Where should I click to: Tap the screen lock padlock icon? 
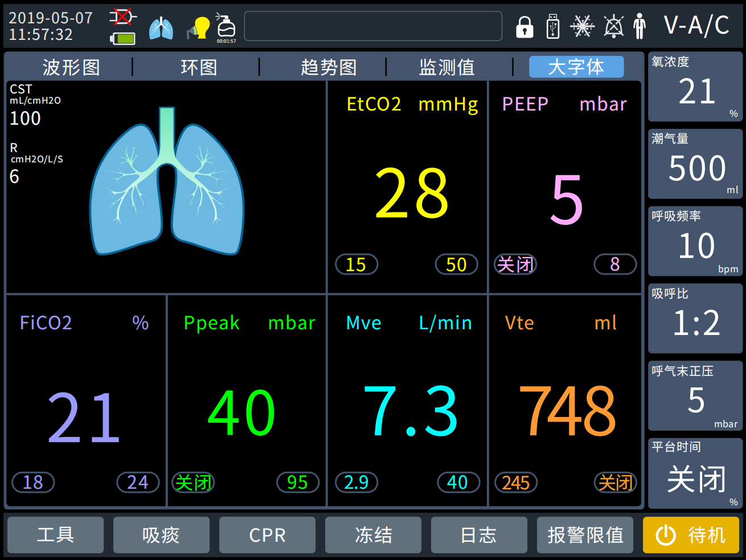pos(524,27)
